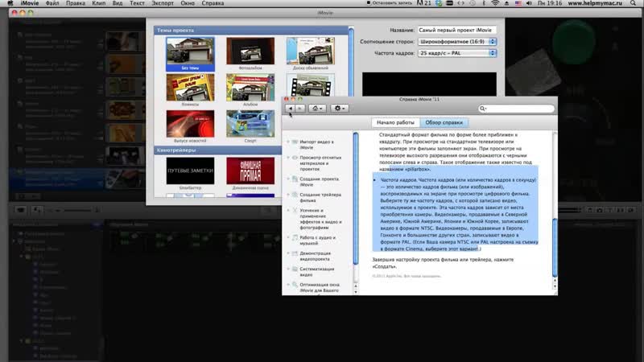This screenshot has width=644, height=362.
Task: Select the Выпуск новостей project theme
Action: [190, 126]
